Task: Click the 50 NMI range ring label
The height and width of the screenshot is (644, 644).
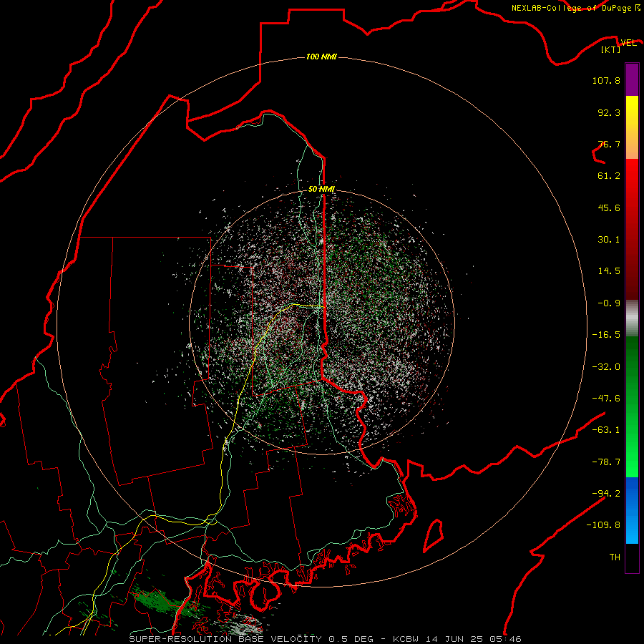Action: [321, 190]
